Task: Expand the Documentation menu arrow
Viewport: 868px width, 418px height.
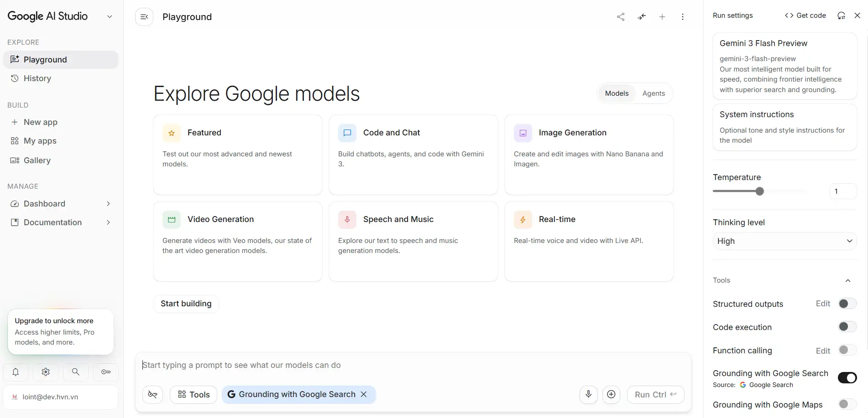Action: coord(108,222)
